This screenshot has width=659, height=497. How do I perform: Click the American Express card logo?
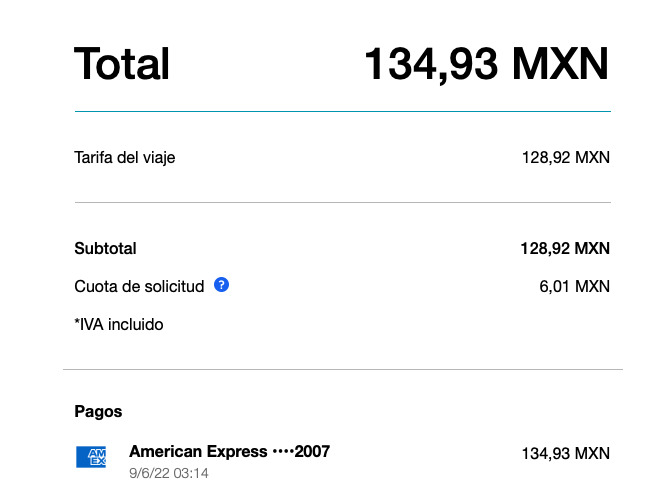(x=91, y=457)
